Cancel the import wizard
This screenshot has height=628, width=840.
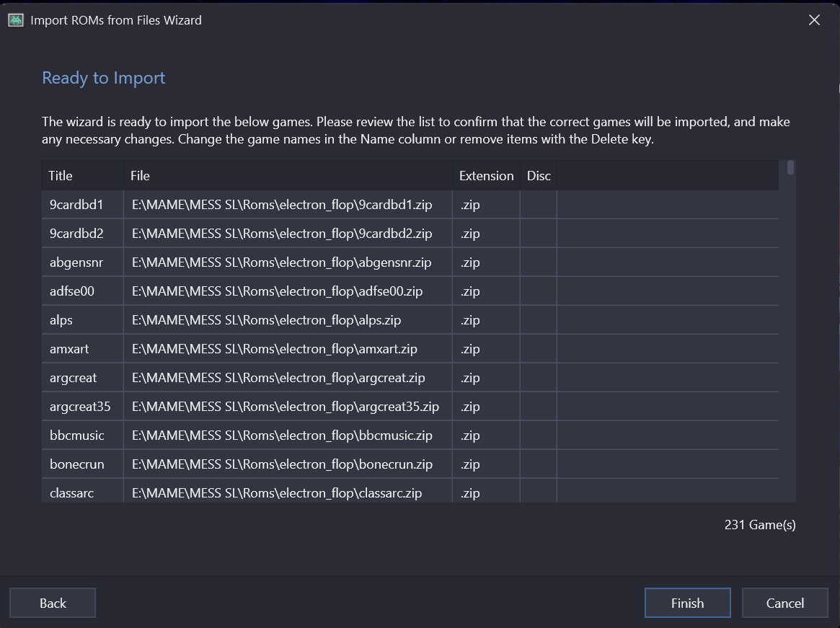coord(784,603)
